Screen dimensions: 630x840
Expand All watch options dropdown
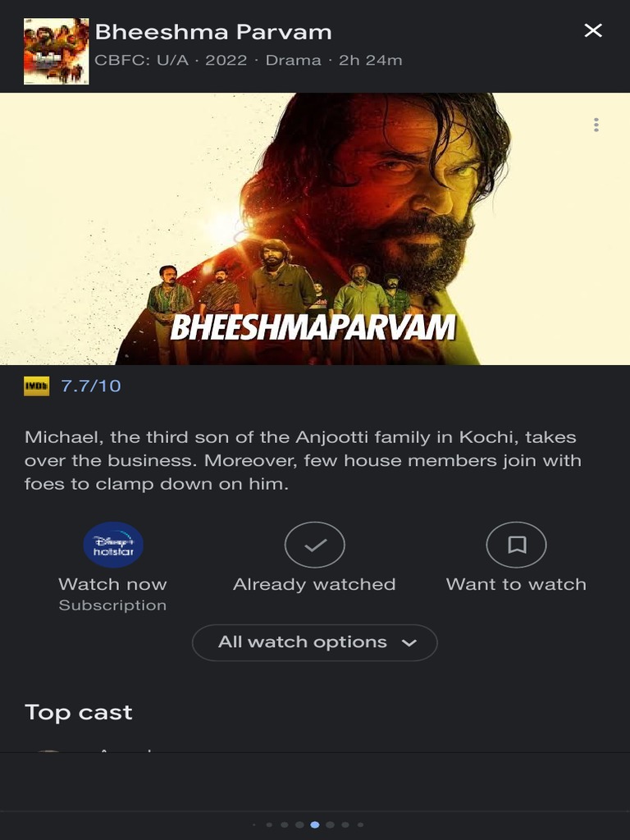pyautogui.click(x=315, y=642)
